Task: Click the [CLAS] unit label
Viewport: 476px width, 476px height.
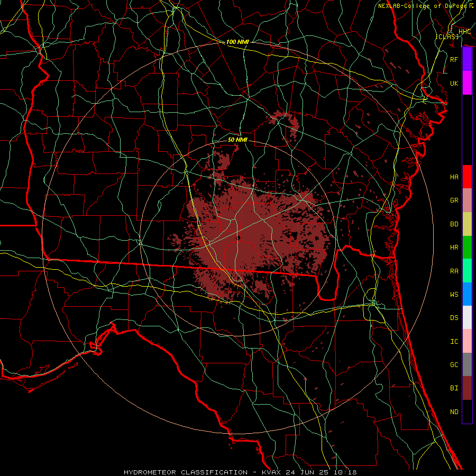Action: (447, 37)
